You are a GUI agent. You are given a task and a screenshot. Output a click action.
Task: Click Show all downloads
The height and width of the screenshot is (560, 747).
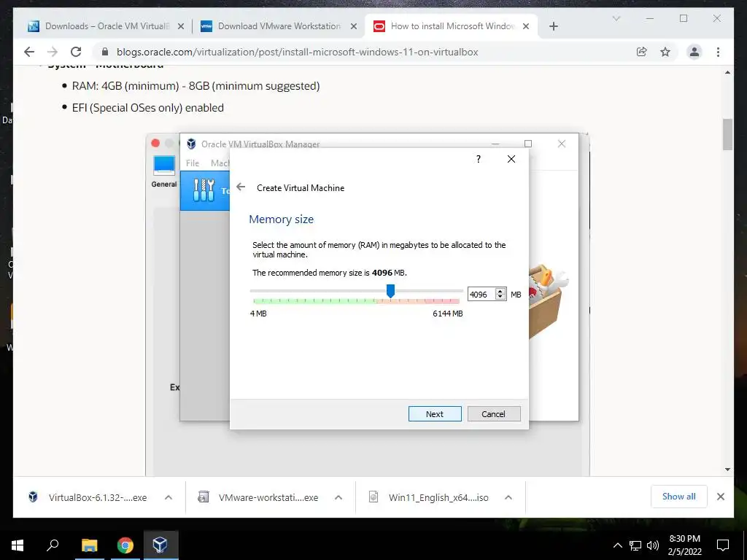click(x=679, y=497)
